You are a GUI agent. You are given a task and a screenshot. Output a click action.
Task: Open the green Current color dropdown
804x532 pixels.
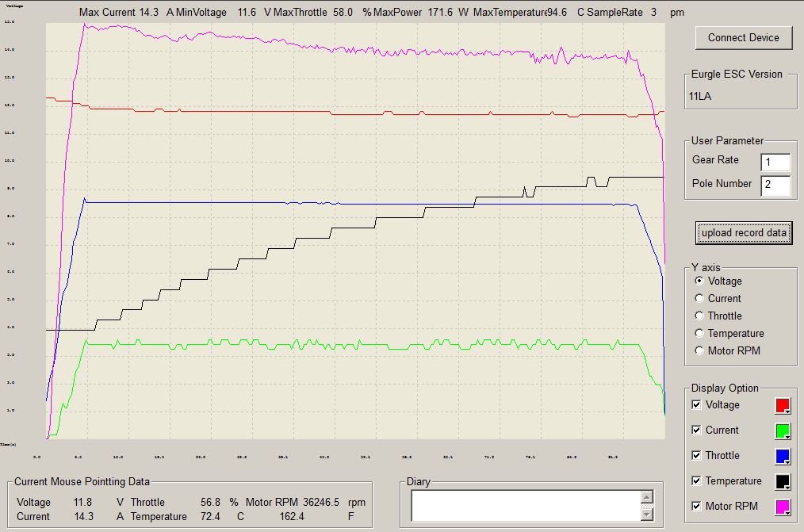783,431
